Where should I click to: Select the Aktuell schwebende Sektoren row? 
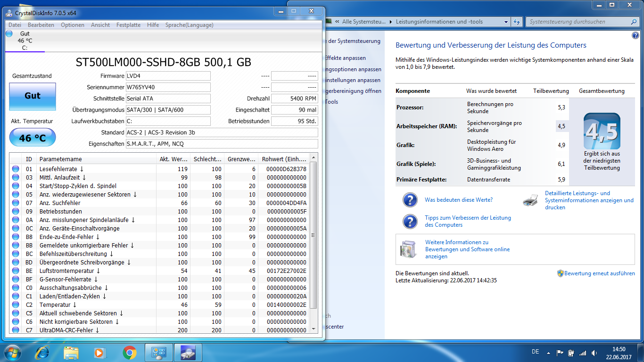[159, 313]
